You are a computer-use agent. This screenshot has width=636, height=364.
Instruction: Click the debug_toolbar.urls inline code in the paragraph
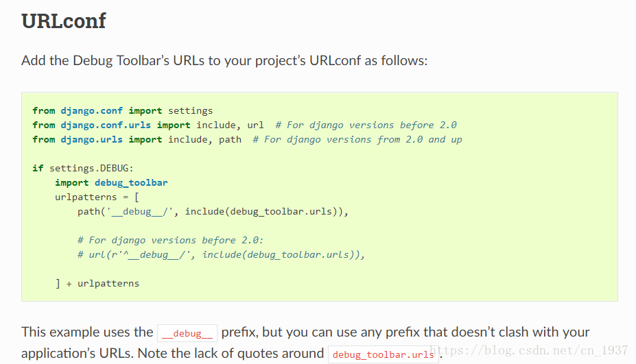[383, 354]
